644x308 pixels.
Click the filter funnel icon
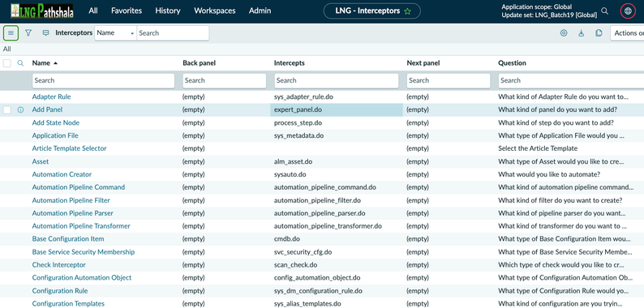point(28,33)
